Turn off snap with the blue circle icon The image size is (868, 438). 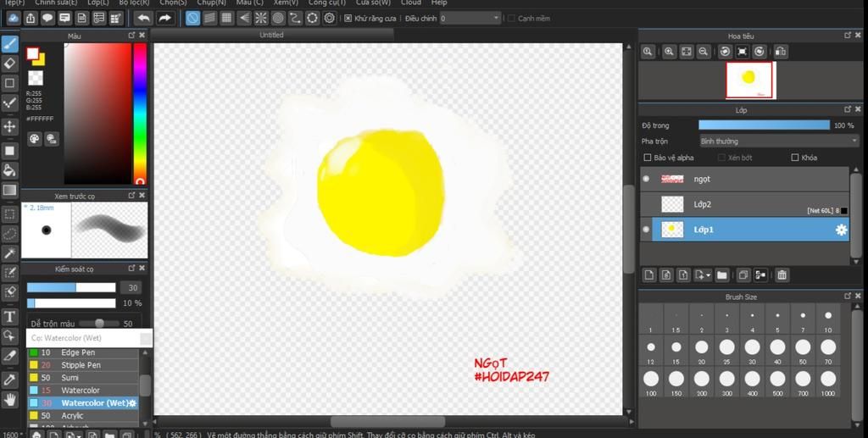coord(192,19)
